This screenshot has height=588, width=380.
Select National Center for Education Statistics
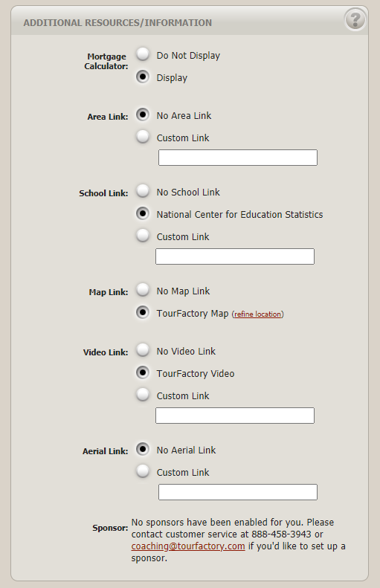pos(143,214)
